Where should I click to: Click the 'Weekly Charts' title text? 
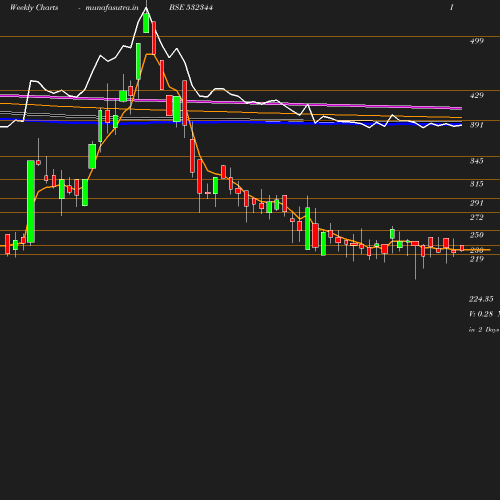pyautogui.click(x=34, y=8)
